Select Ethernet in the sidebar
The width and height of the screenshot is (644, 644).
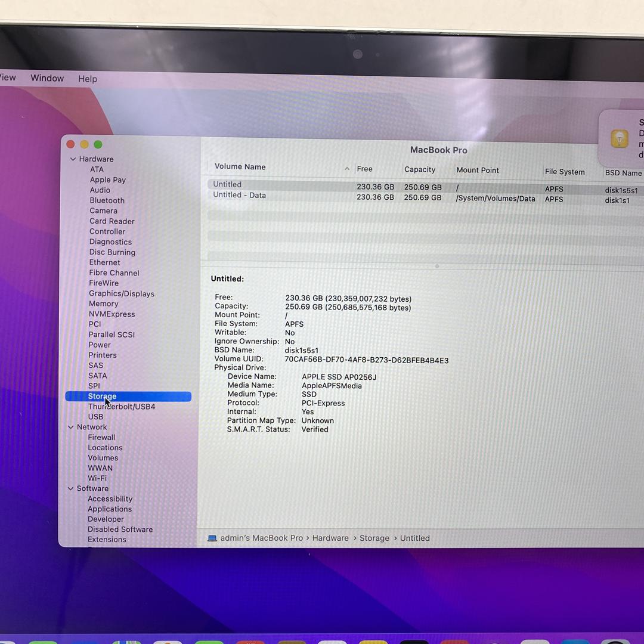(x=105, y=262)
